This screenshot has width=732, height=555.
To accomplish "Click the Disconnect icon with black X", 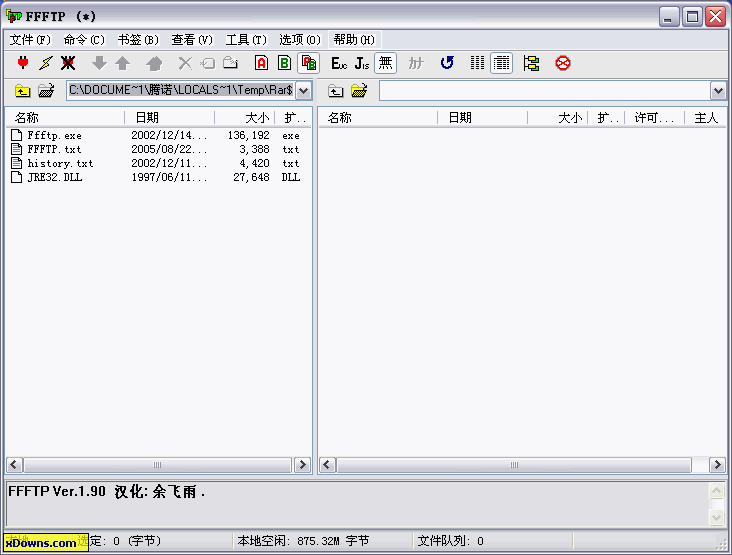I will tap(68, 63).
